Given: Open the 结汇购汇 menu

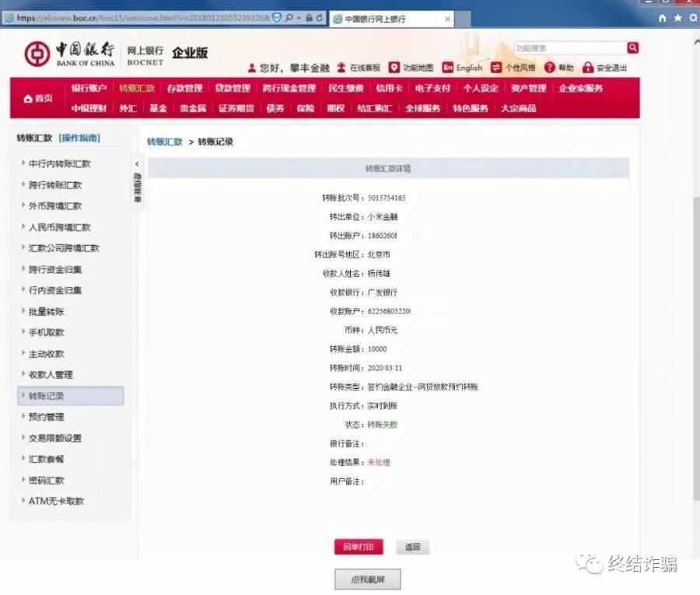Looking at the screenshot, I should [x=375, y=108].
